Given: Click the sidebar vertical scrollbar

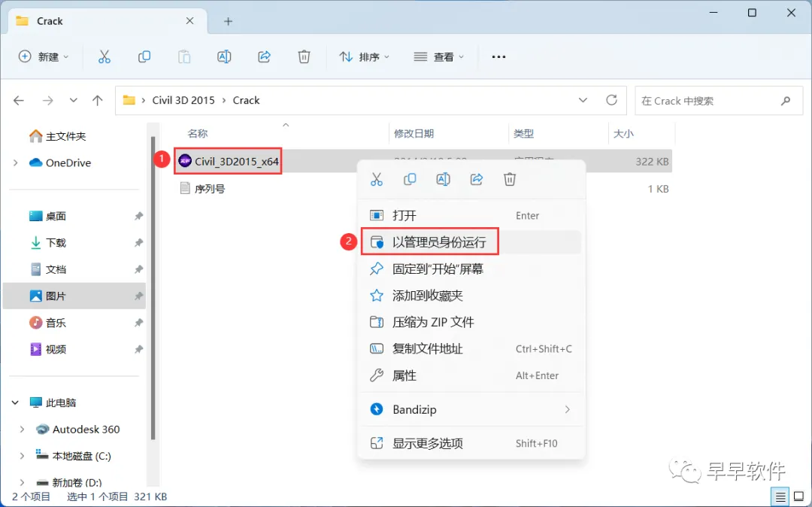Looking at the screenshot, I should (153, 287).
